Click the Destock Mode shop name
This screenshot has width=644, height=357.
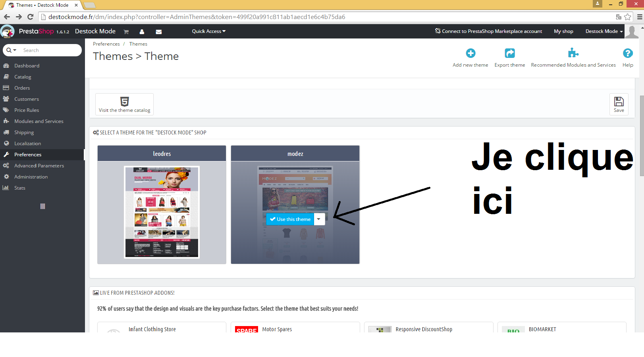coord(95,31)
